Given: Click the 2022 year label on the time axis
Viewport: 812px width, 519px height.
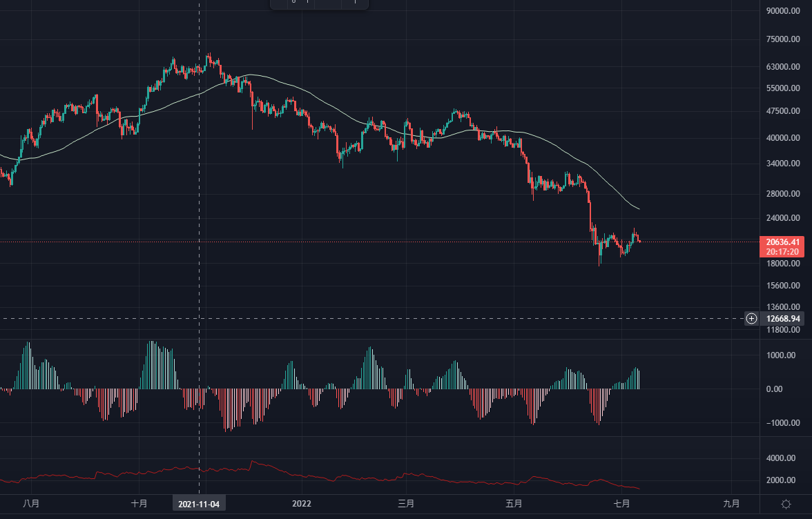Looking at the screenshot, I should (x=303, y=504).
